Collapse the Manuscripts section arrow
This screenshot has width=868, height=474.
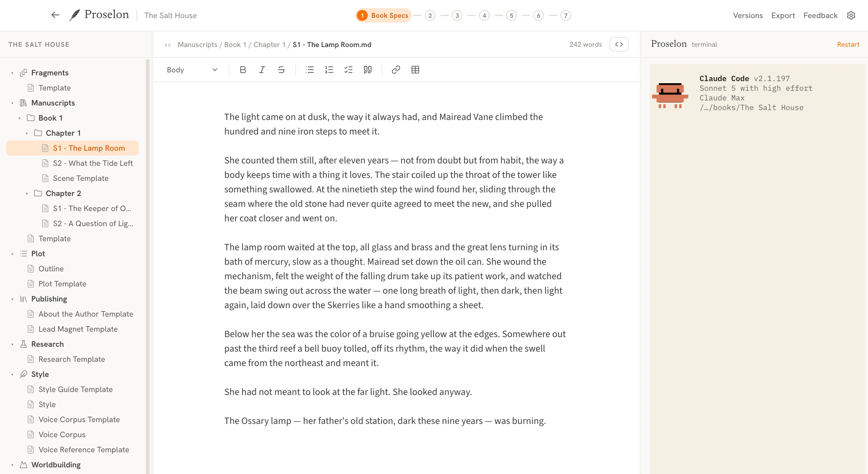12,103
